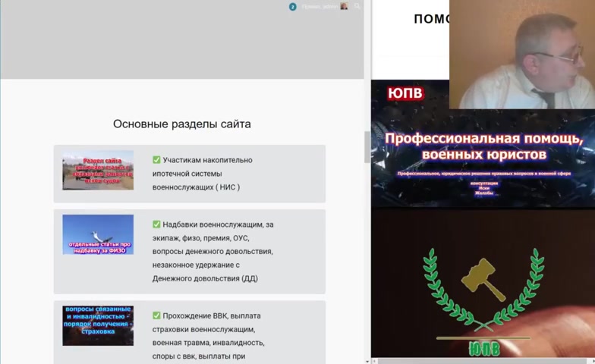Click the 'Основные разделы сайта' heading
This screenshot has width=595, height=364.
[x=182, y=124]
